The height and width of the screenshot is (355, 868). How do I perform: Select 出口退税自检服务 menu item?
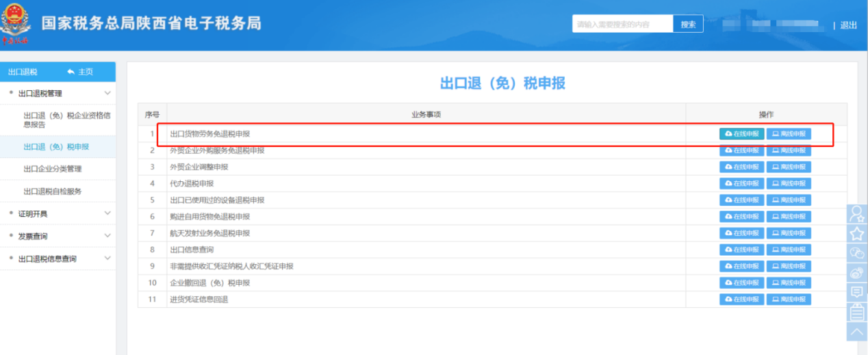click(53, 192)
